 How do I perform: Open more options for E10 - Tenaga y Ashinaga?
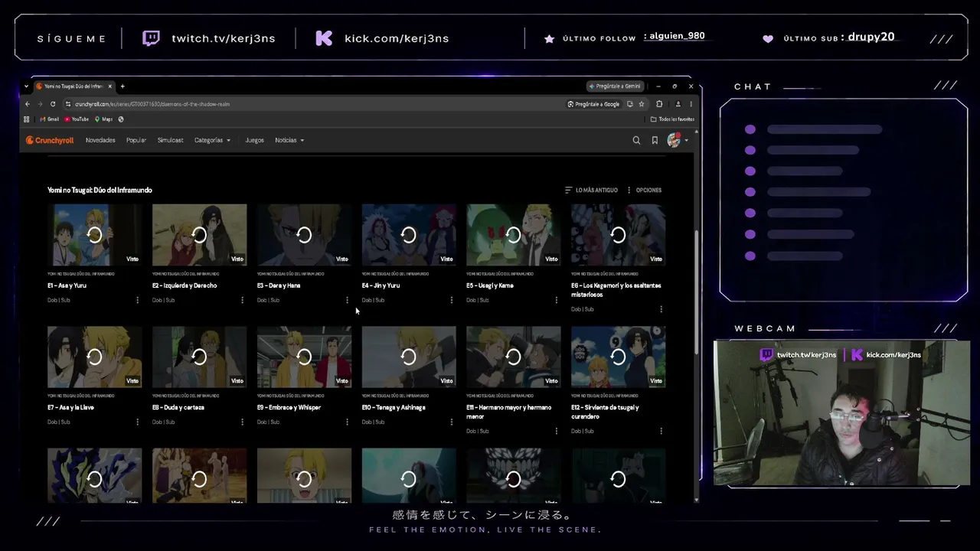tap(452, 422)
